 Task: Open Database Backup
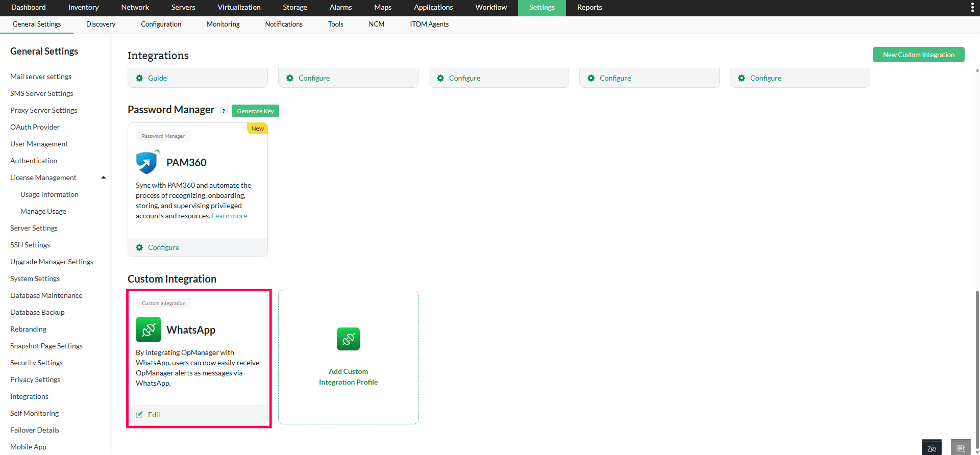click(37, 312)
